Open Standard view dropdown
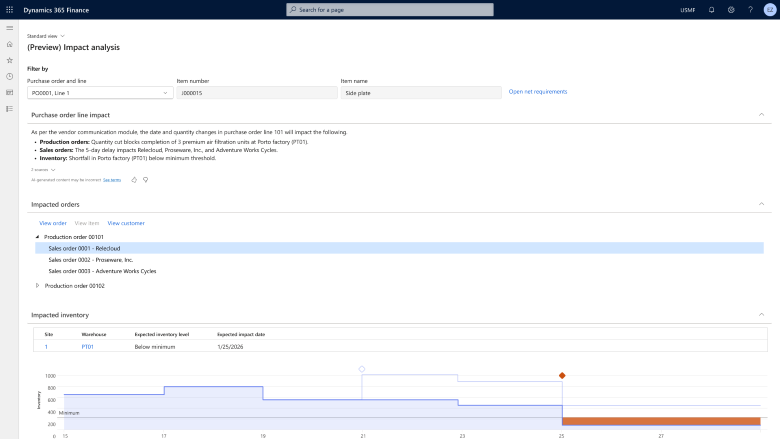Screen dimensions: 780x439 pos(46,36)
